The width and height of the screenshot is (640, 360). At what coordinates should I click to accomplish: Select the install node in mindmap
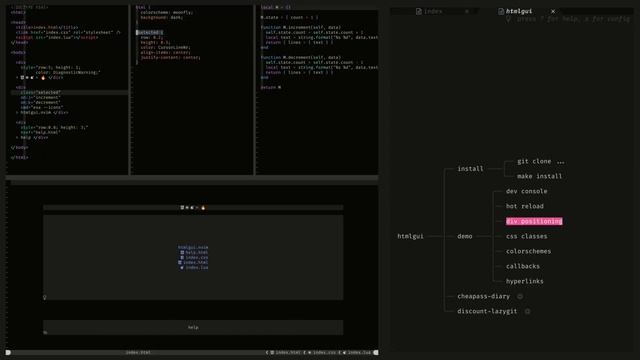point(470,169)
